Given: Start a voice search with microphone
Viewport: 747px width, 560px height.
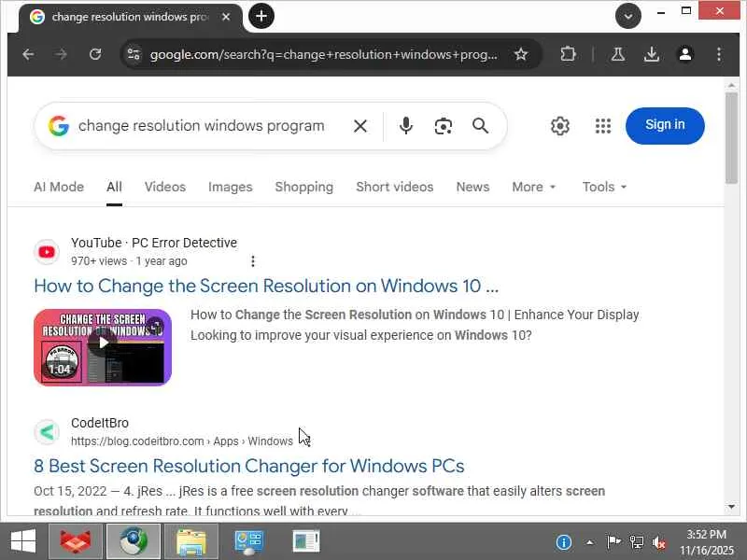Looking at the screenshot, I should [406, 126].
